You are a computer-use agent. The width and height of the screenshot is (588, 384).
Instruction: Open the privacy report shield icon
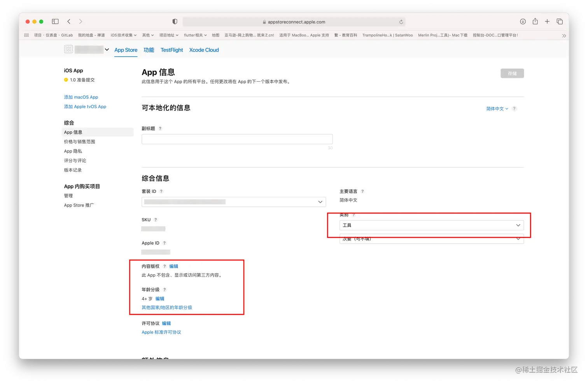pyautogui.click(x=175, y=21)
